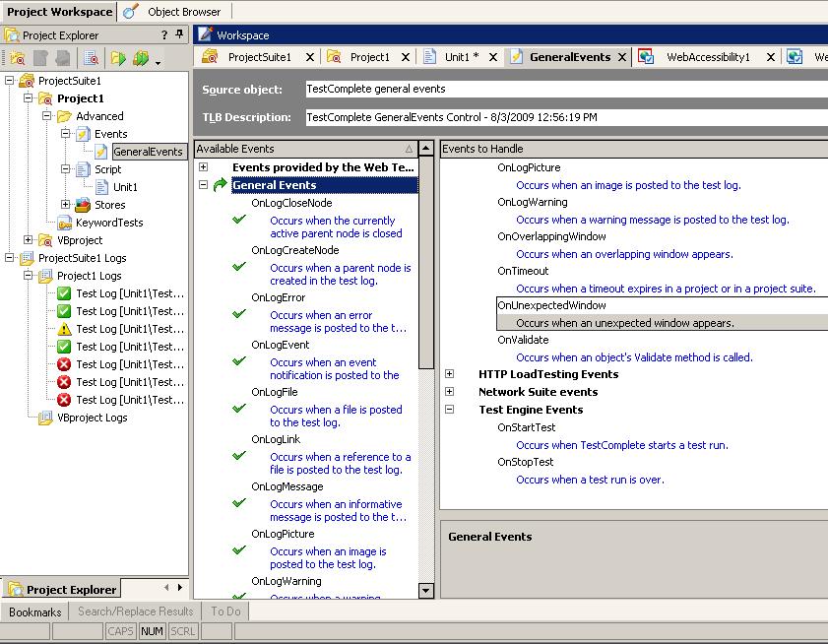828x644 pixels.
Task: Click Available Events scrollbar down arrow
Action: (x=426, y=591)
